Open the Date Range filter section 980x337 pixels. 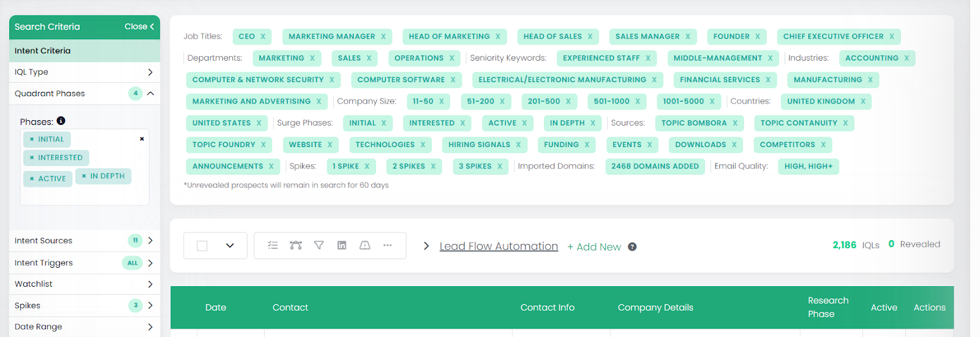150,327
